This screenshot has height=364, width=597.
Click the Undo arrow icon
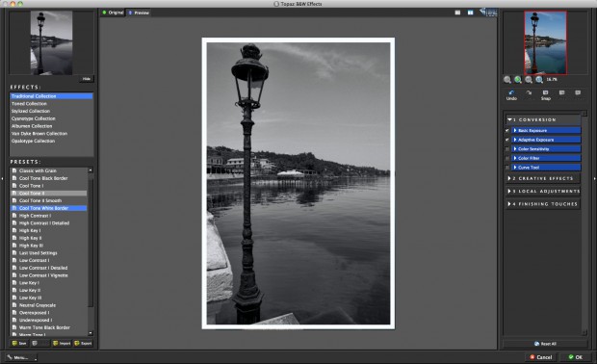(511, 92)
